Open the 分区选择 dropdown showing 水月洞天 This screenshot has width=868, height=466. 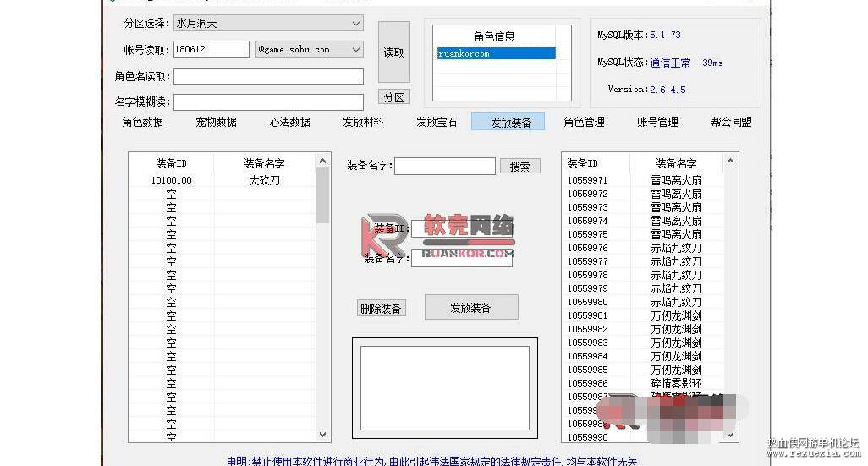(268, 23)
